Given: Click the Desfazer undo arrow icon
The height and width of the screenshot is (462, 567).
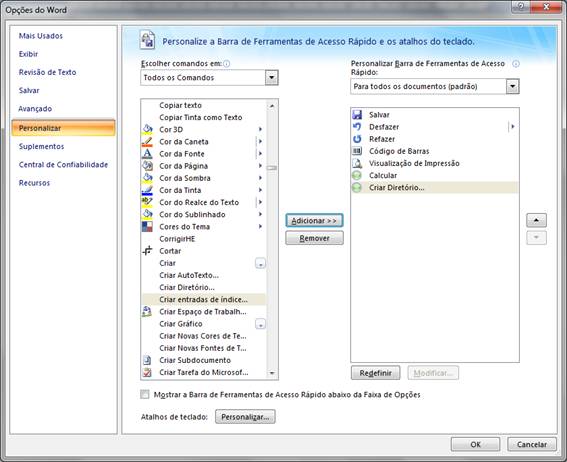Looking at the screenshot, I should pyautogui.click(x=357, y=127).
